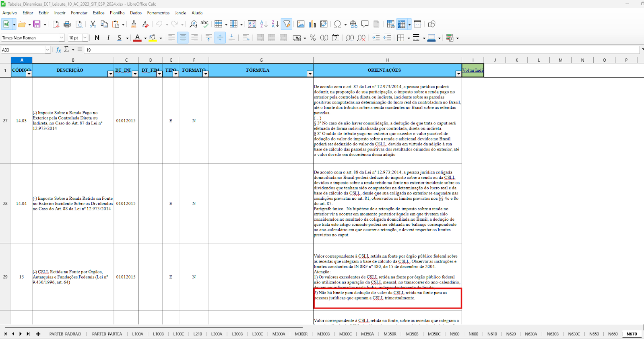Screen dimensions: 644x339
Task: Open file using the folder icon
Action: (x=22, y=24)
